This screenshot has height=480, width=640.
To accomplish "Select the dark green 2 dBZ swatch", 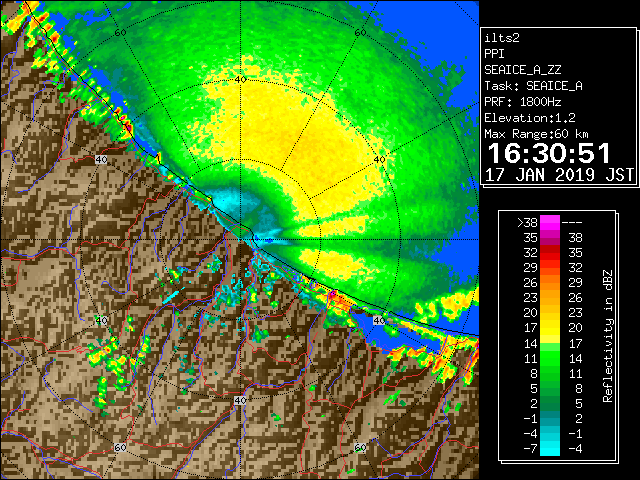I will [x=550, y=403].
